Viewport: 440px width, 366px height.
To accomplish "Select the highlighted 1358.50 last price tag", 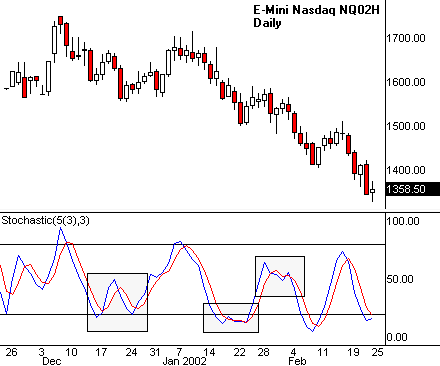I will 412,189.
